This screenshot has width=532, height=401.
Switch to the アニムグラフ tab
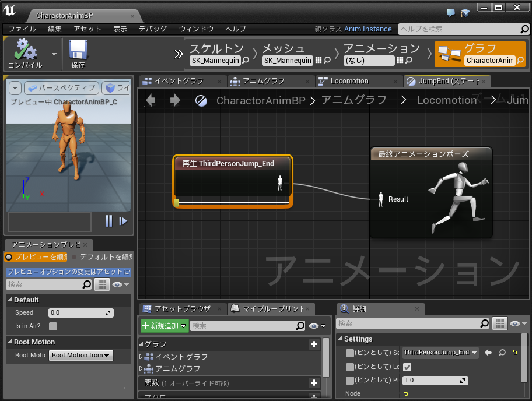coord(263,81)
